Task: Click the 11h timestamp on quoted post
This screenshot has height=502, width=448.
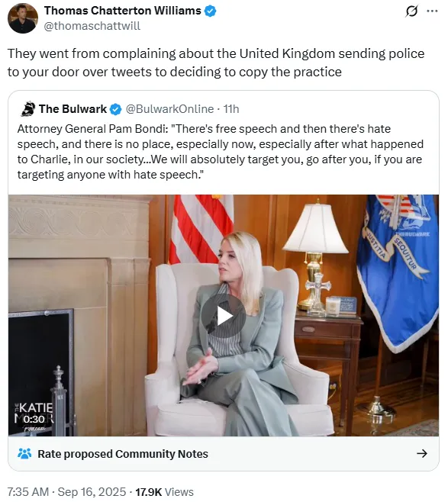Action: click(x=231, y=109)
